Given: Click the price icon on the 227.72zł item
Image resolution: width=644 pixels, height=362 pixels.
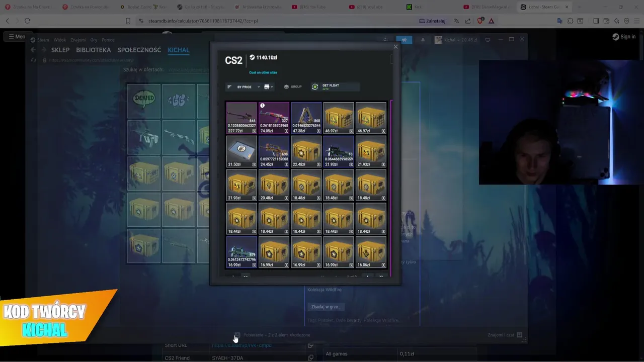Looking at the screenshot, I should click(x=254, y=131).
